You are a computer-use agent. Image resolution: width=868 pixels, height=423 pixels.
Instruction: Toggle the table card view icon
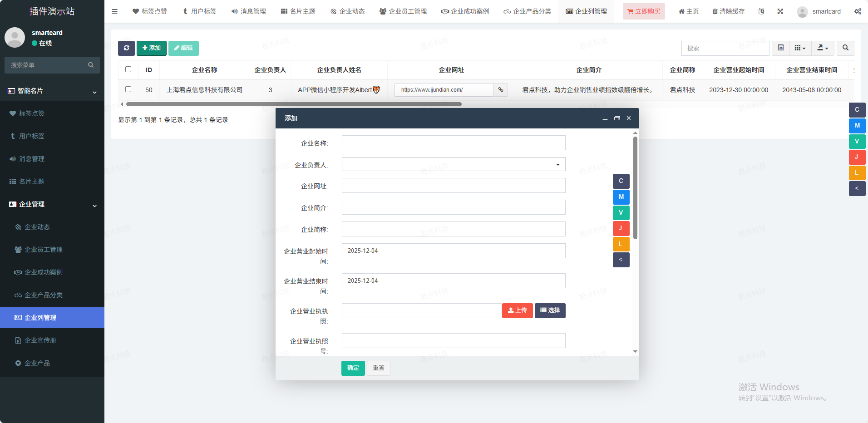780,48
